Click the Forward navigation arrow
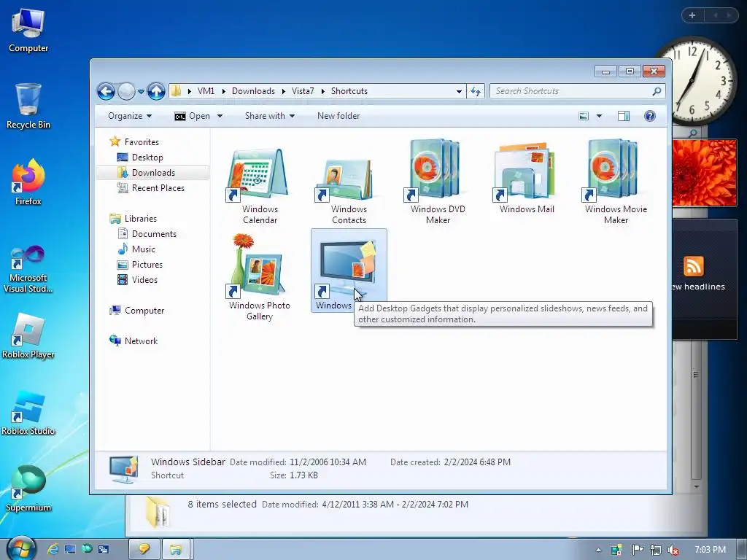The image size is (747, 560). click(x=126, y=91)
